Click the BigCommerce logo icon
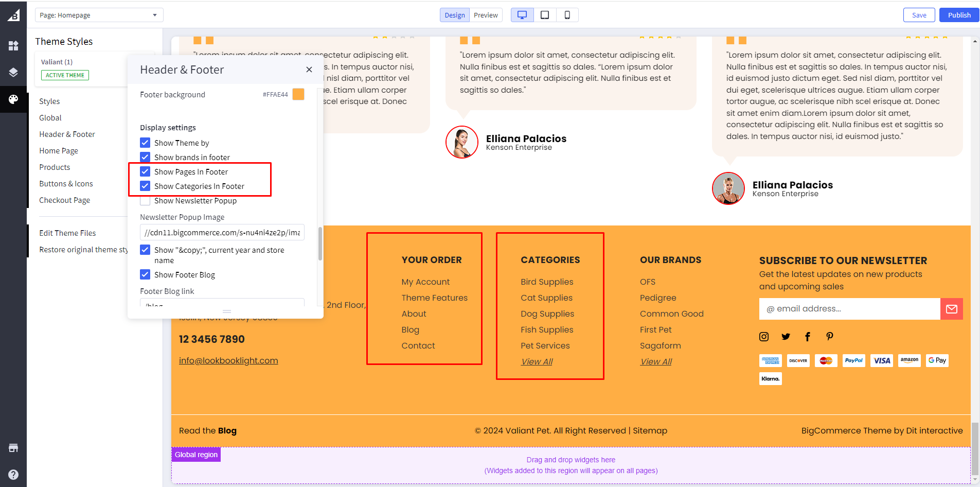980x487 pixels. click(13, 15)
